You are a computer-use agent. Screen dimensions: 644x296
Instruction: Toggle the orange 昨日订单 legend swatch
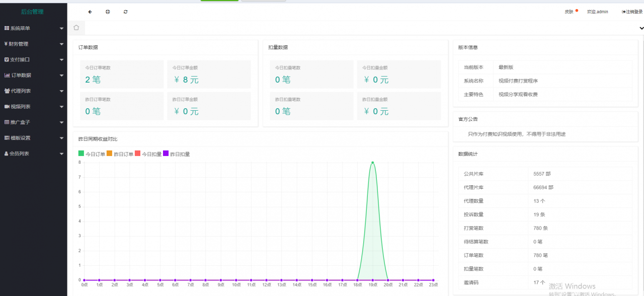(109, 154)
